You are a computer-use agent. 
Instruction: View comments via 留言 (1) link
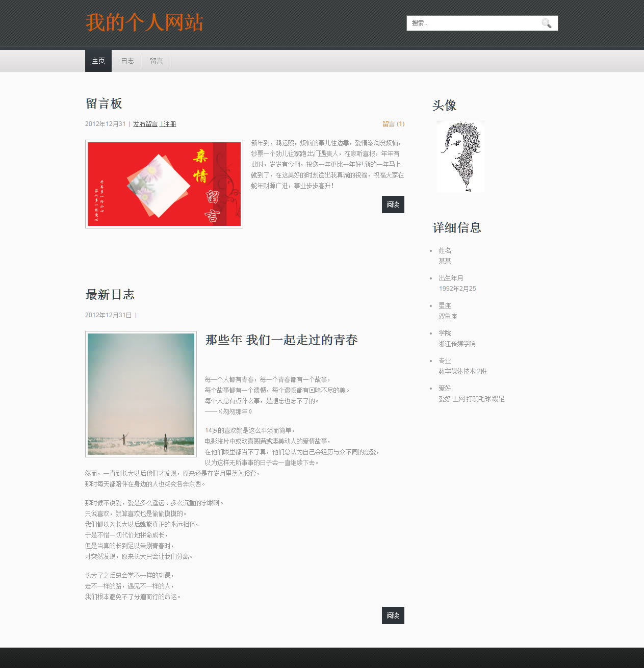pos(393,124)
